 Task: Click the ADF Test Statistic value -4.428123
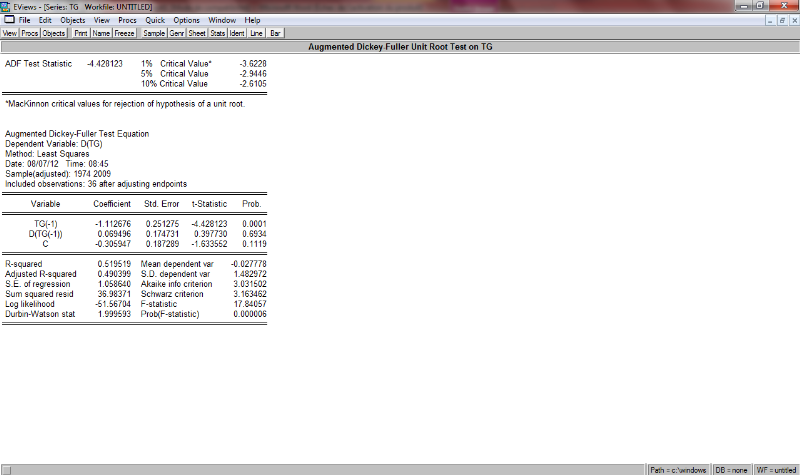tap(105, 64)
